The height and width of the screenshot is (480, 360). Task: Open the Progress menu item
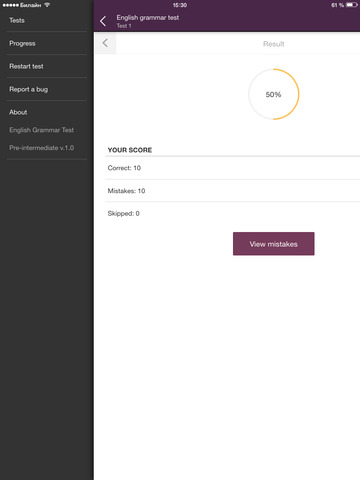(x=22, y=43)
